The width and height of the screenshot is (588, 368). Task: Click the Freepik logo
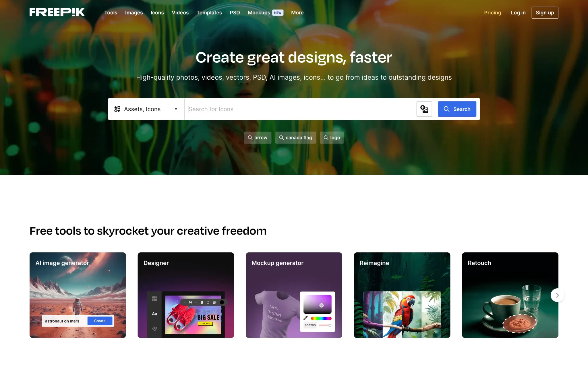click(57, 12)
